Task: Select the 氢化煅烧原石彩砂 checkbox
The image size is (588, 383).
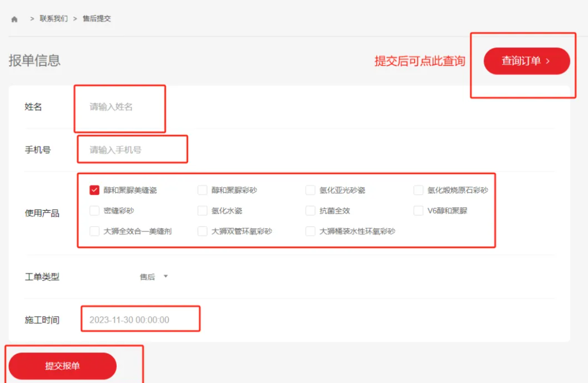Action: (x=418, y=190)
